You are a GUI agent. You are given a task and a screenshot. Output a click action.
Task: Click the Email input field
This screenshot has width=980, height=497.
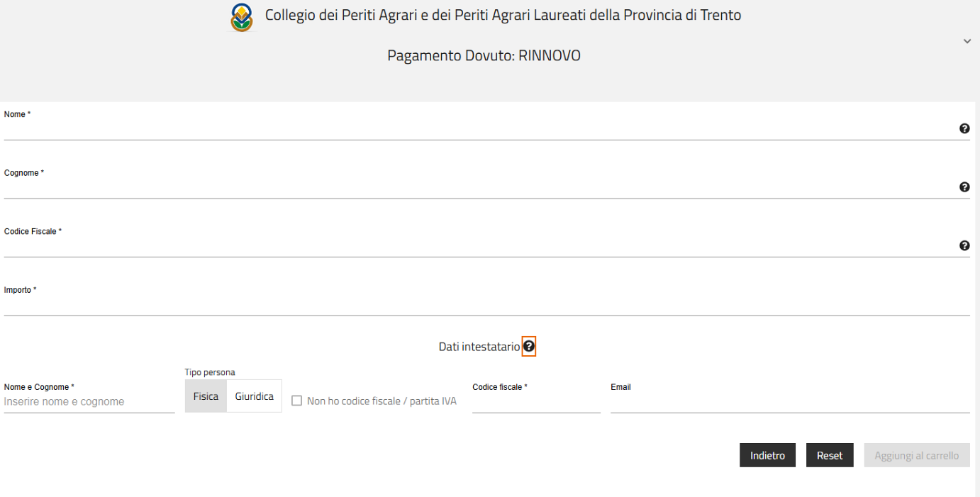[x=789, y=403]
